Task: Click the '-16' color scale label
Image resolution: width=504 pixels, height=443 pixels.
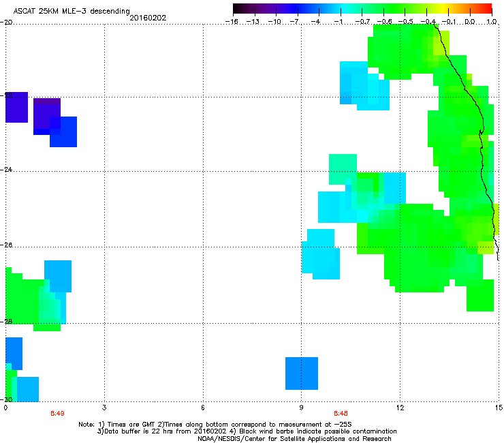Action: 232,22
